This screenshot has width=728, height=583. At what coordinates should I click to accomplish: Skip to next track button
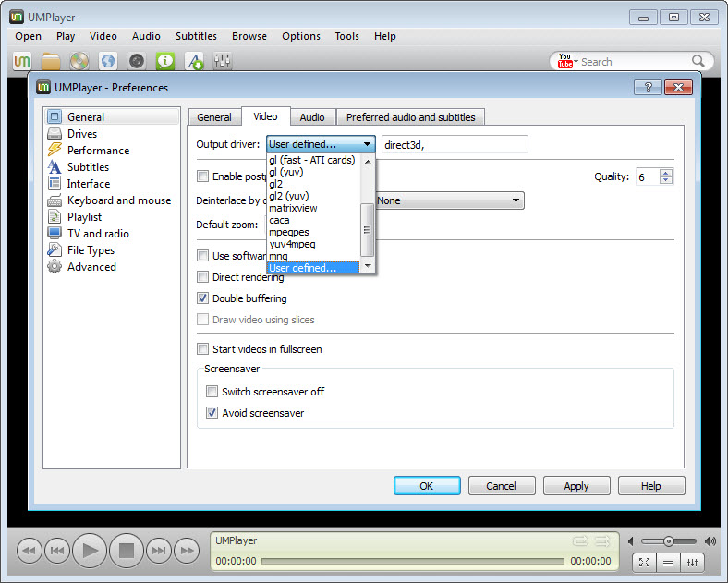pos(159,551)
